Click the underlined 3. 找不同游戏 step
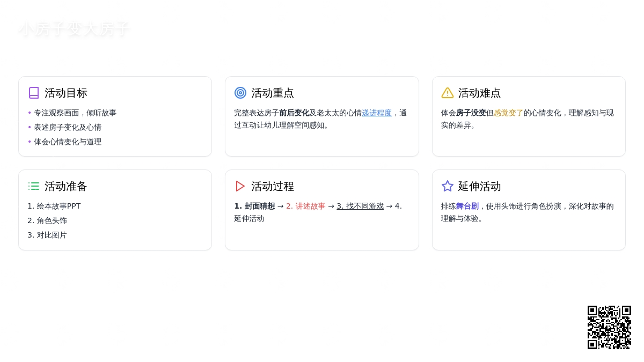 coord(360,206)
